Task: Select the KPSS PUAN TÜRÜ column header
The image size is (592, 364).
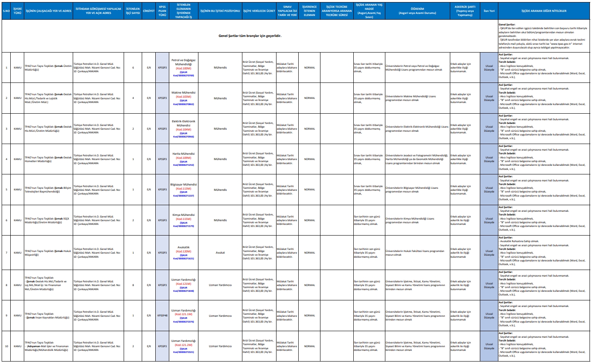Action: click(x=162, y=11)
